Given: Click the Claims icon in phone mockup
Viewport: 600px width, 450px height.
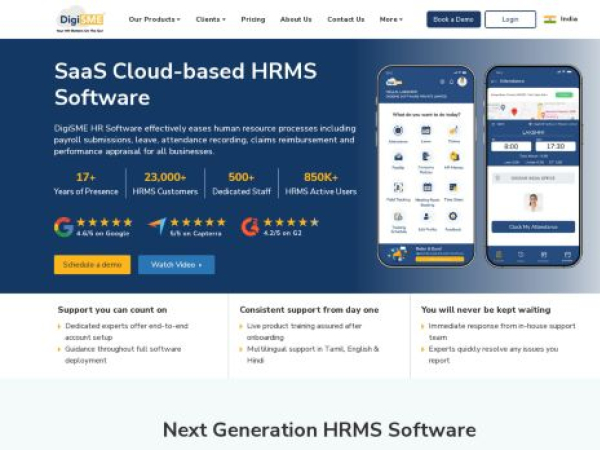Looking at the screenshot, I should click(453, 130).
